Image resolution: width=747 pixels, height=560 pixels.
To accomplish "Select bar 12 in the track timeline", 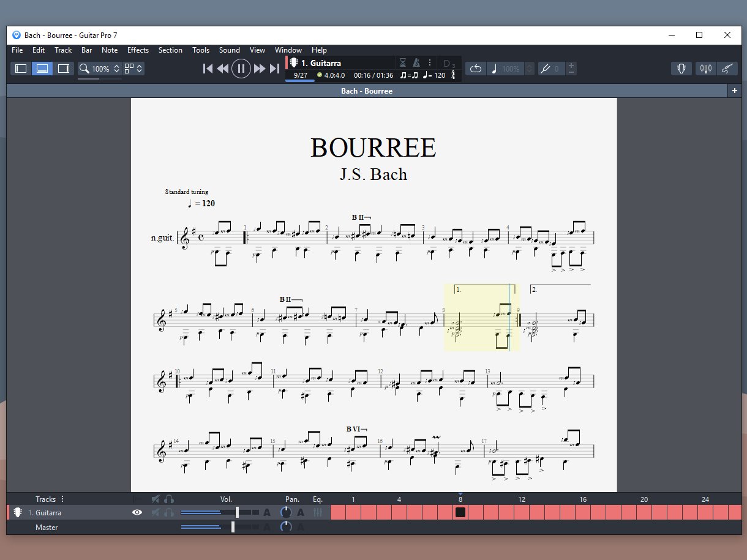I will click(x=522, y=512).
